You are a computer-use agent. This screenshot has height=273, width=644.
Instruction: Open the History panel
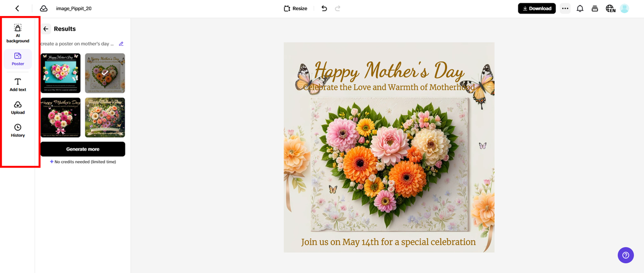(18, 131)
